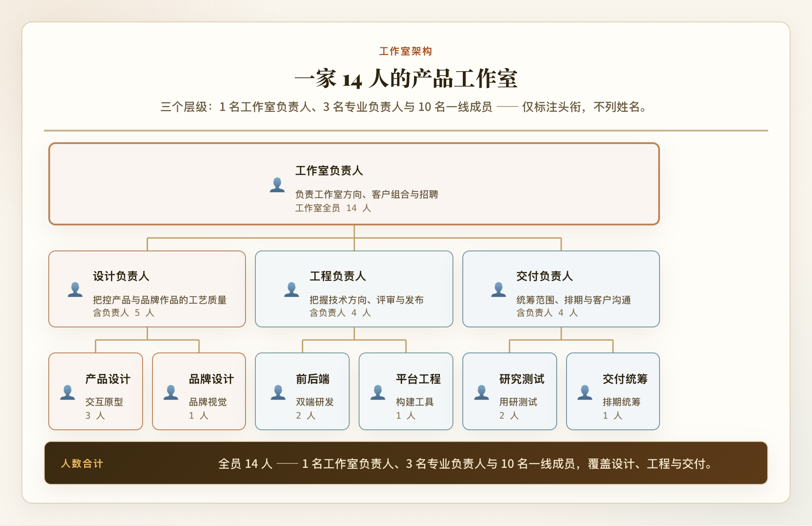Select the person icon in 平台工程 card
This screenshot has width=812, height=526.
378,392
